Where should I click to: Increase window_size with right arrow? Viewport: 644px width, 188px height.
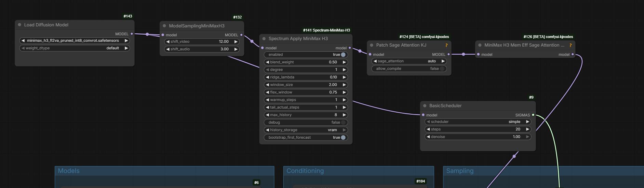(x=344, y=85)
